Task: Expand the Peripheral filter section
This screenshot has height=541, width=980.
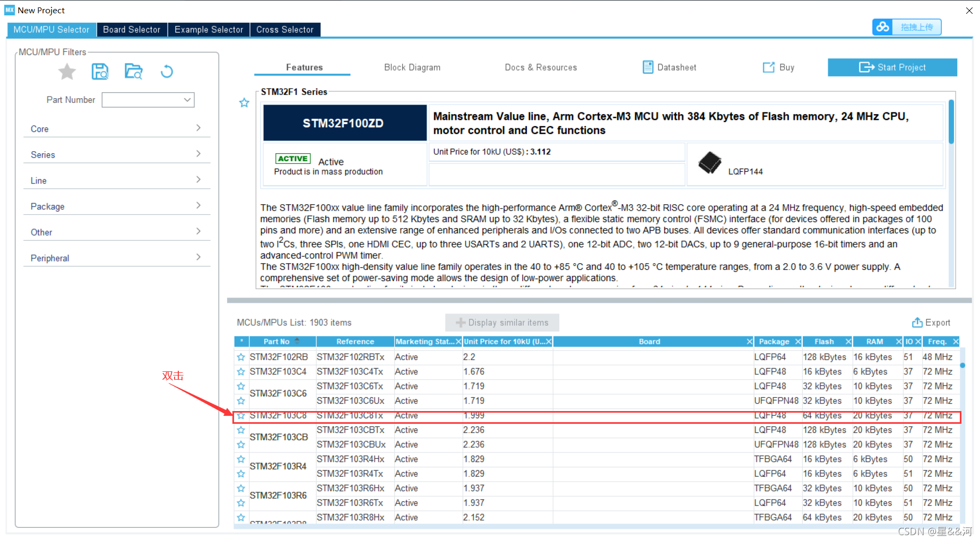Action: point(117,258)
